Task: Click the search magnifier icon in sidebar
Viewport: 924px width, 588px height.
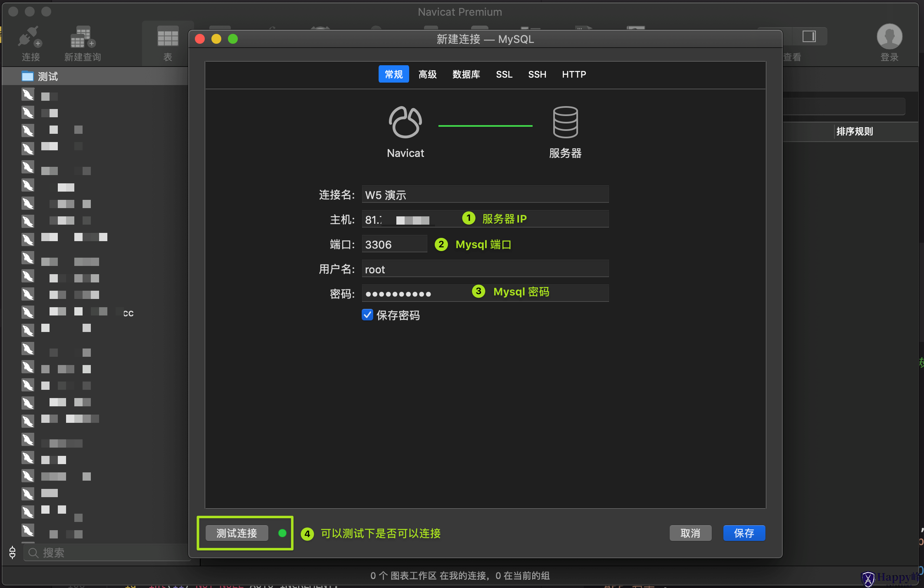Action: tap(33, 552)
